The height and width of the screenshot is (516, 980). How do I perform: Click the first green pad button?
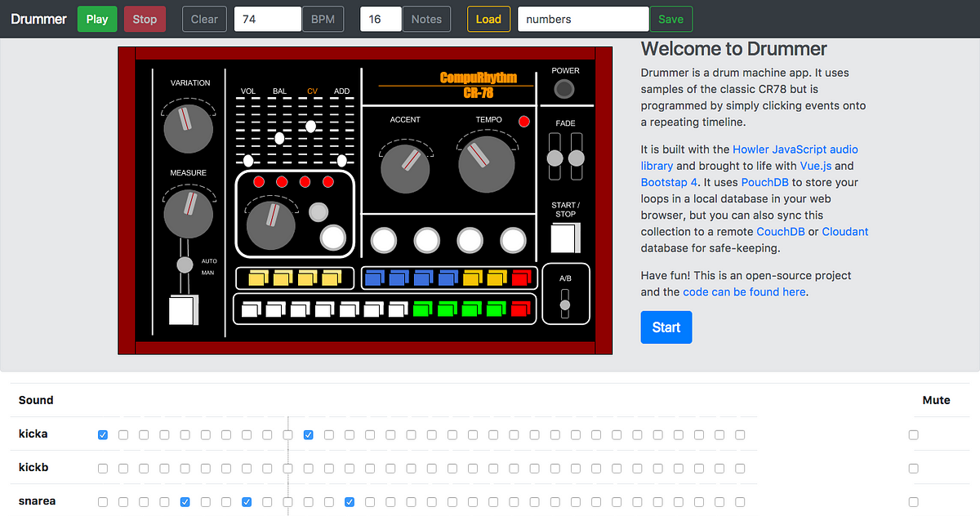422,309
